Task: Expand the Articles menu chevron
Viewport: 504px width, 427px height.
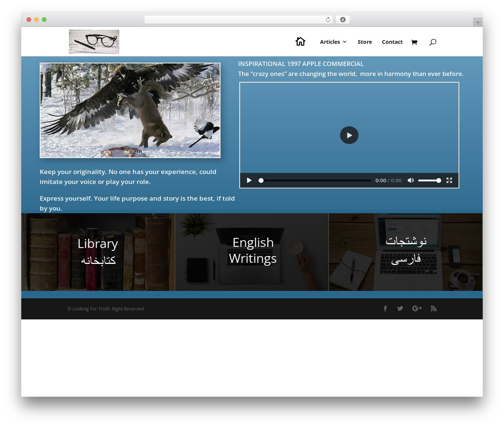Action: [345, 42]
